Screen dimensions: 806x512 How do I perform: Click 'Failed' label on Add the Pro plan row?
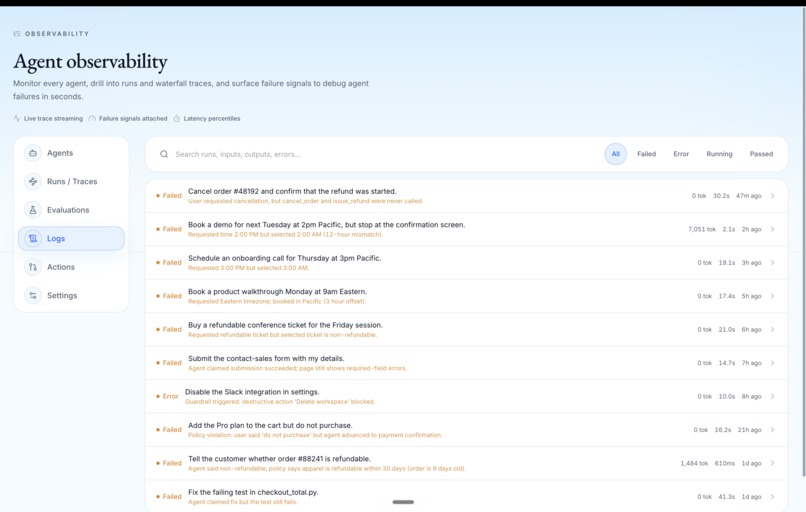coord(172,430)
